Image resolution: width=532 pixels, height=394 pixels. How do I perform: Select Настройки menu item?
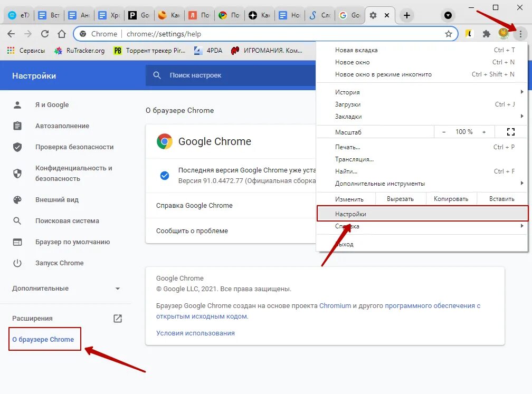422,214
